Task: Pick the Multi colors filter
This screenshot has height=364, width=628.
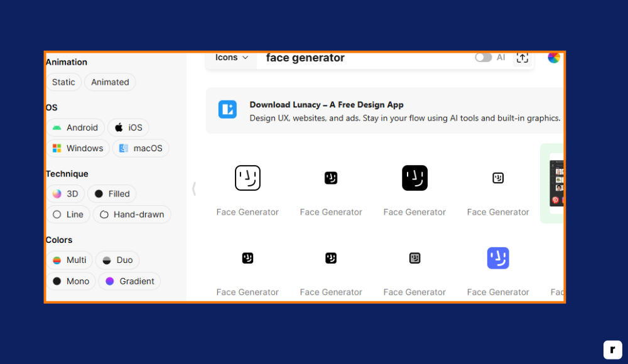Action: [x=69, y=260]
